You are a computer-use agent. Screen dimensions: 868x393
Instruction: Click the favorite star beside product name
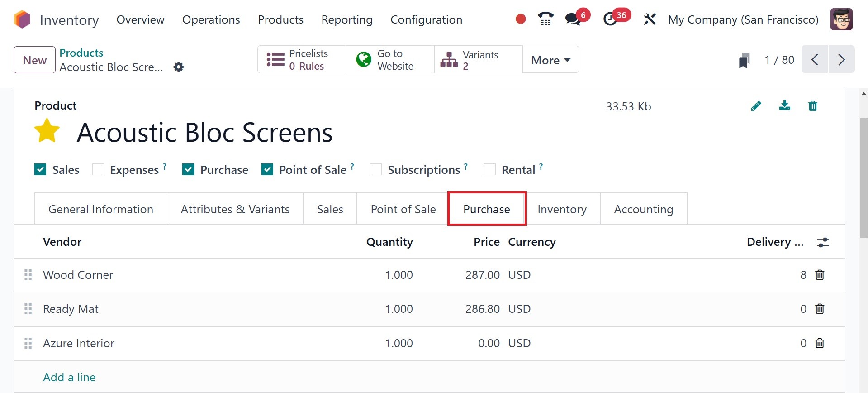[x=47, y=131]
